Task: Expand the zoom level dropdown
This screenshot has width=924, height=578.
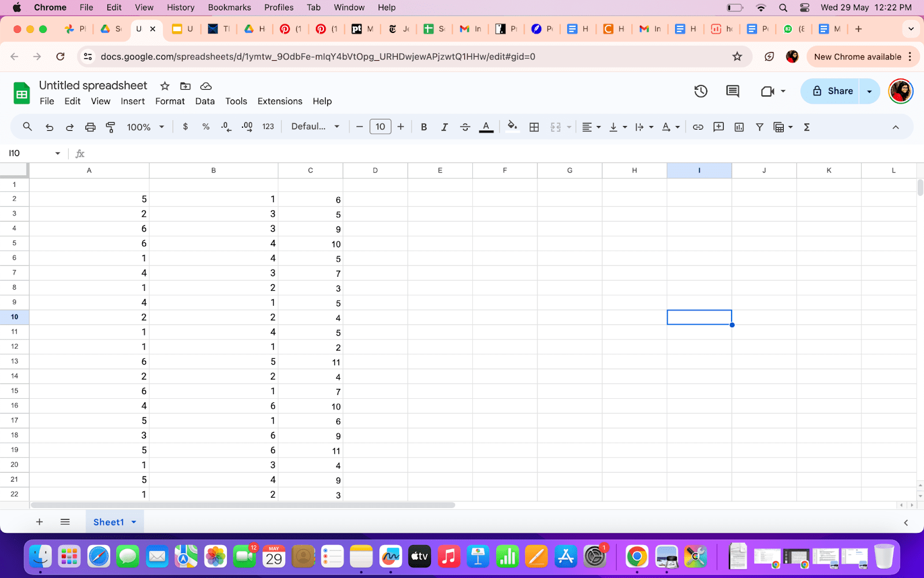Action: (x=162, y=127)
